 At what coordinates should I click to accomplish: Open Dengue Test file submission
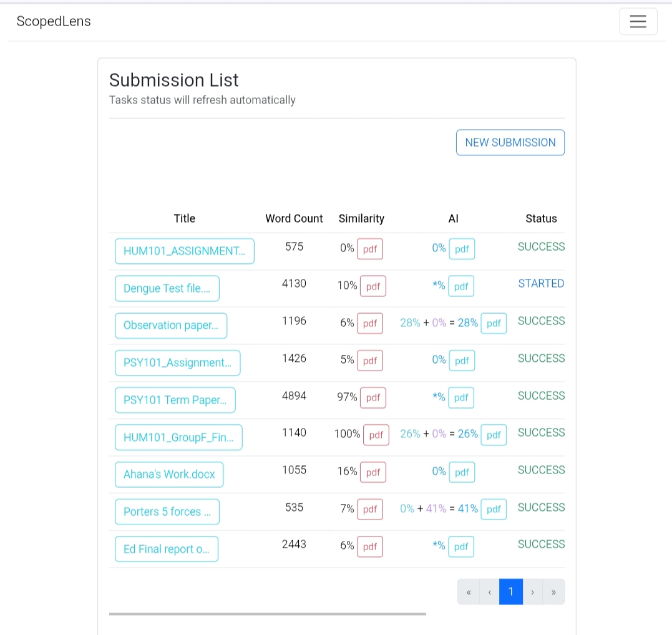(x=167, y=288)
